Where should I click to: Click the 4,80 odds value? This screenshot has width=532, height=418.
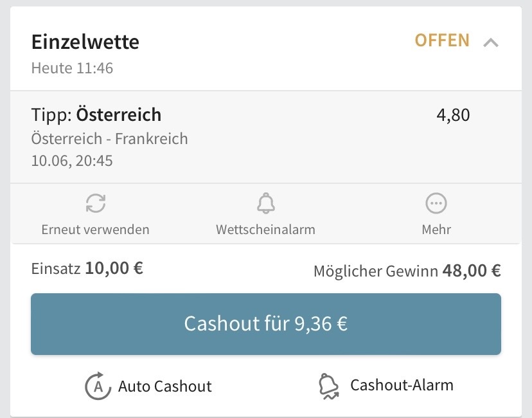coord(453,114)
